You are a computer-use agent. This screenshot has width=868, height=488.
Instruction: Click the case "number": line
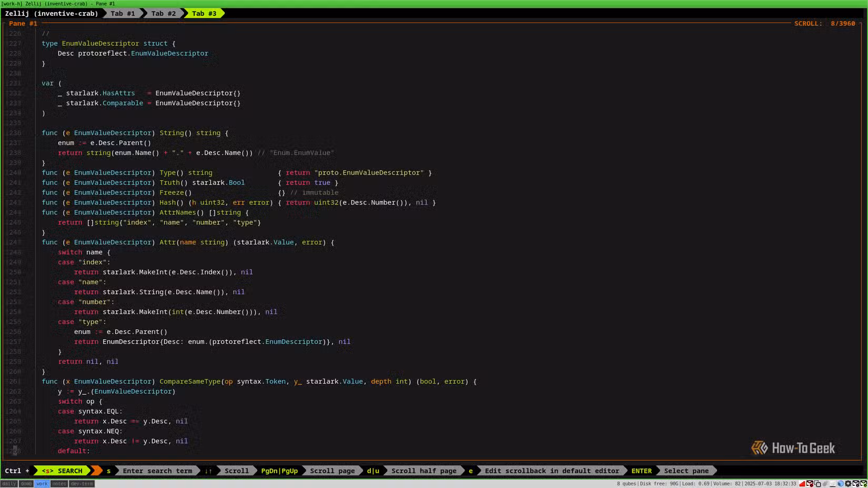(86, 302)
